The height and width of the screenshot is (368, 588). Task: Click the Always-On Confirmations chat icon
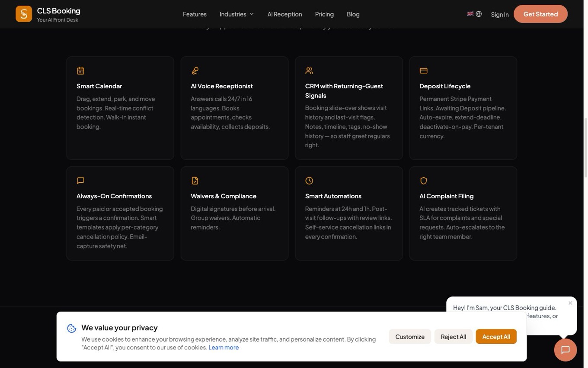pyautogui.click(x=81, y=181)
